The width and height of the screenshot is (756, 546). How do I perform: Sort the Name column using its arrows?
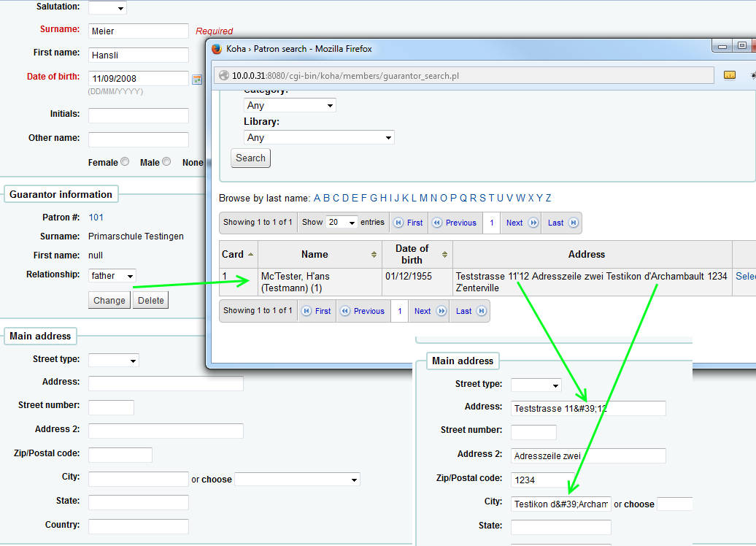tap(374, 255)
